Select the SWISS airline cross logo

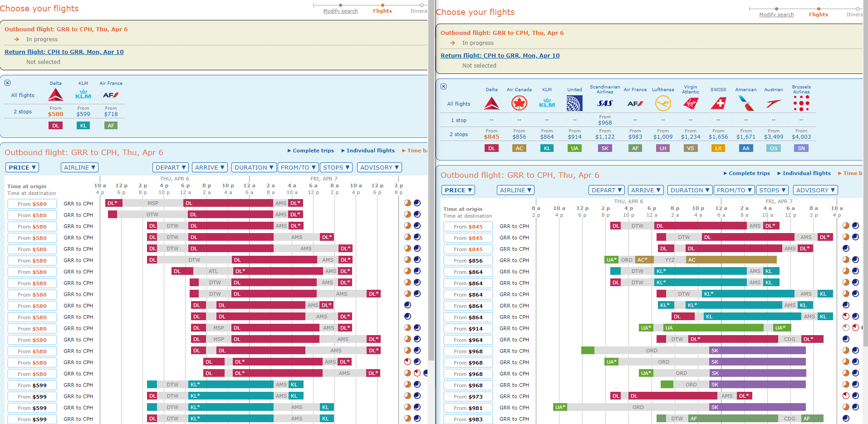pyautogui.click(x=718, y=103)
